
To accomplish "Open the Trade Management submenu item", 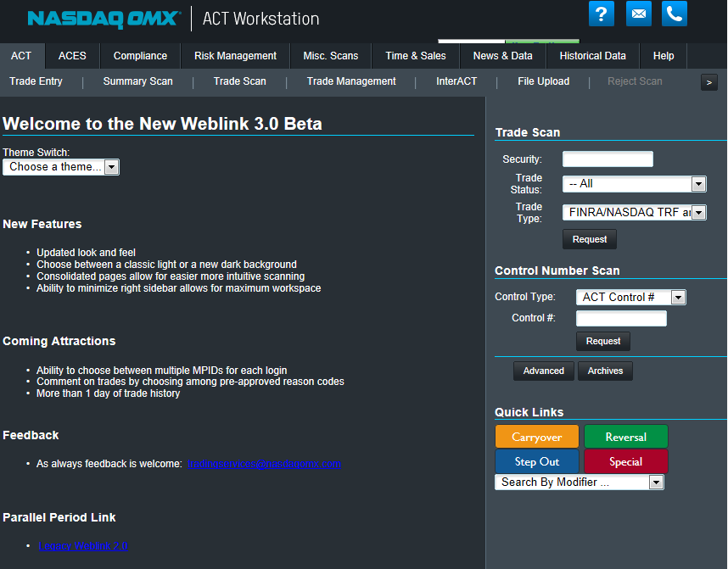I will [351, 81].
